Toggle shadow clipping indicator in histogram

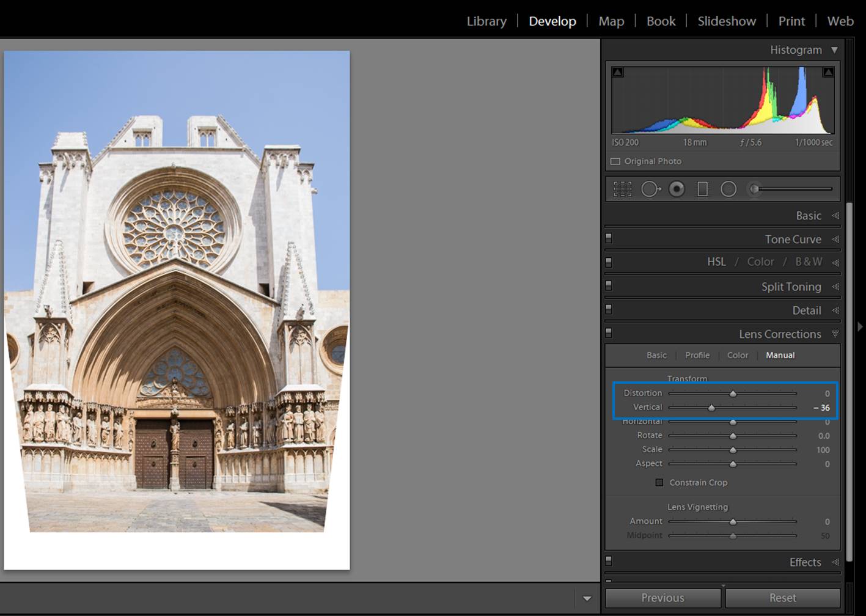[618, 72]
